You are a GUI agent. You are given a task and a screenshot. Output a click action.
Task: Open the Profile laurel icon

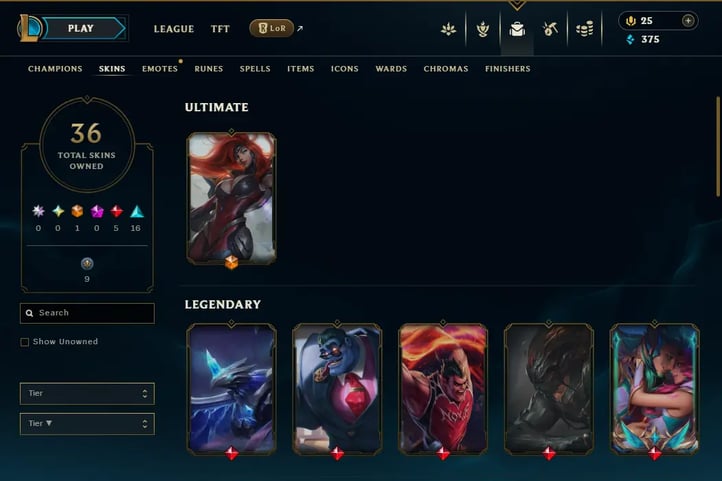[483, 29]
